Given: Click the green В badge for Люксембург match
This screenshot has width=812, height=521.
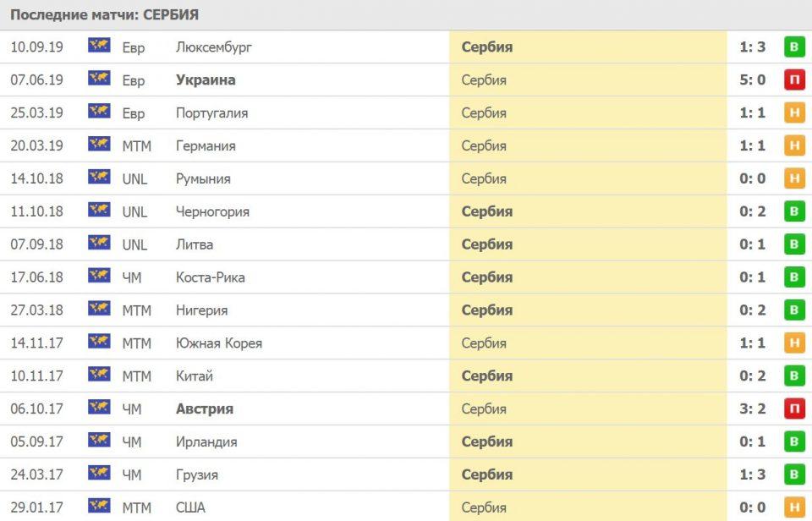Looking at the screenshot, I should coord(793,47).
